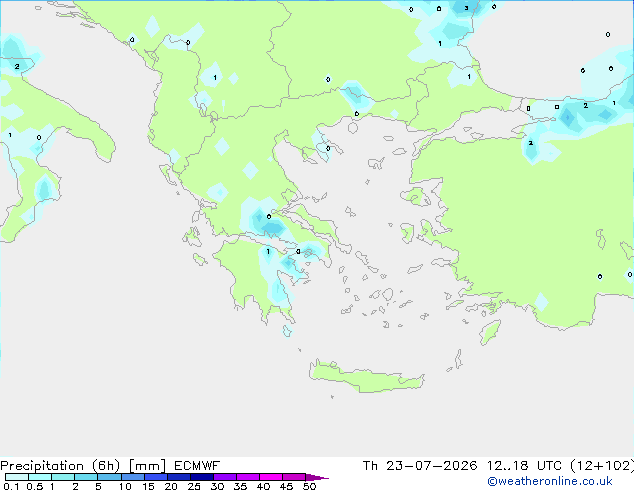Image resolution: width=634 pixels, height=490 pixels.
Task: Pick the legend swatch between 20 and 25
Action: 179,477
